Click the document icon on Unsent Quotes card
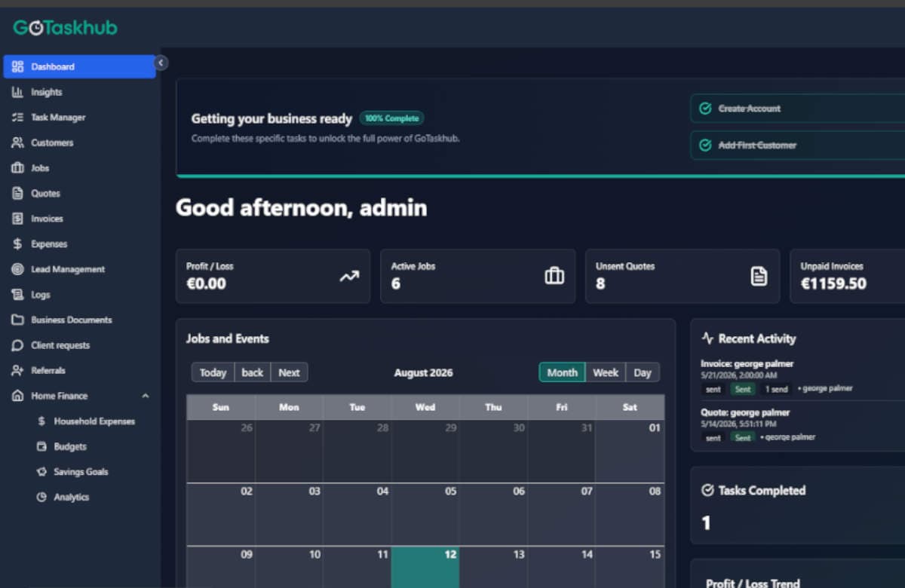905x588 pixels. point(759,277)
